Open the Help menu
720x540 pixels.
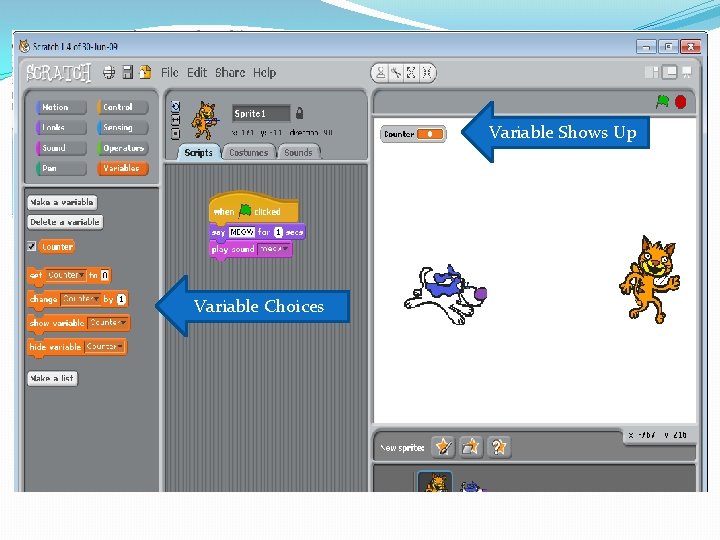click(x=264, y=73)
